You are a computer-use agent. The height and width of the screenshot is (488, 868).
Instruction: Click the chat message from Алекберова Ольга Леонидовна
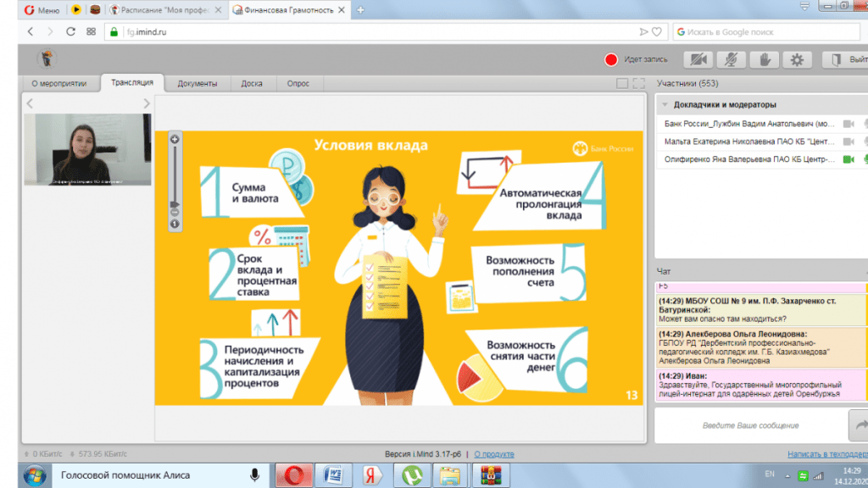760,347
